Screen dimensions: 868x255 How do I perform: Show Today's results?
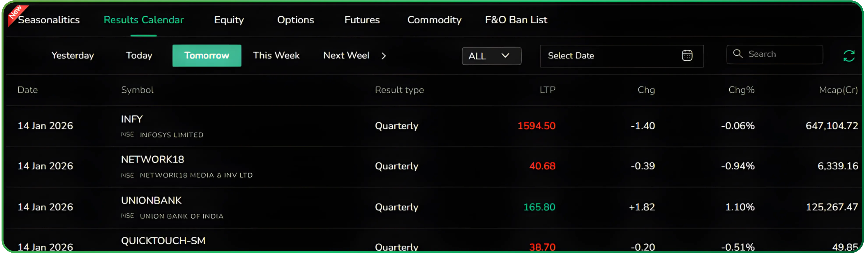click(139, 56)
